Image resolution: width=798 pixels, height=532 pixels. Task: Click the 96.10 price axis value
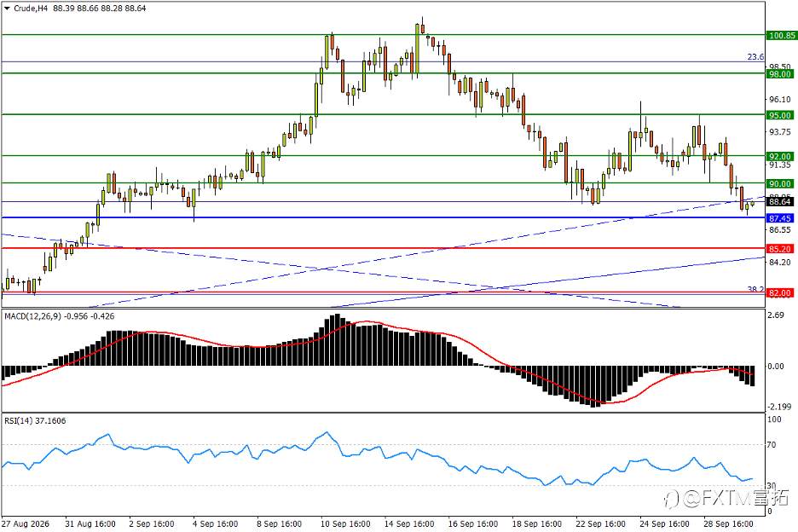tap(780, 99)
